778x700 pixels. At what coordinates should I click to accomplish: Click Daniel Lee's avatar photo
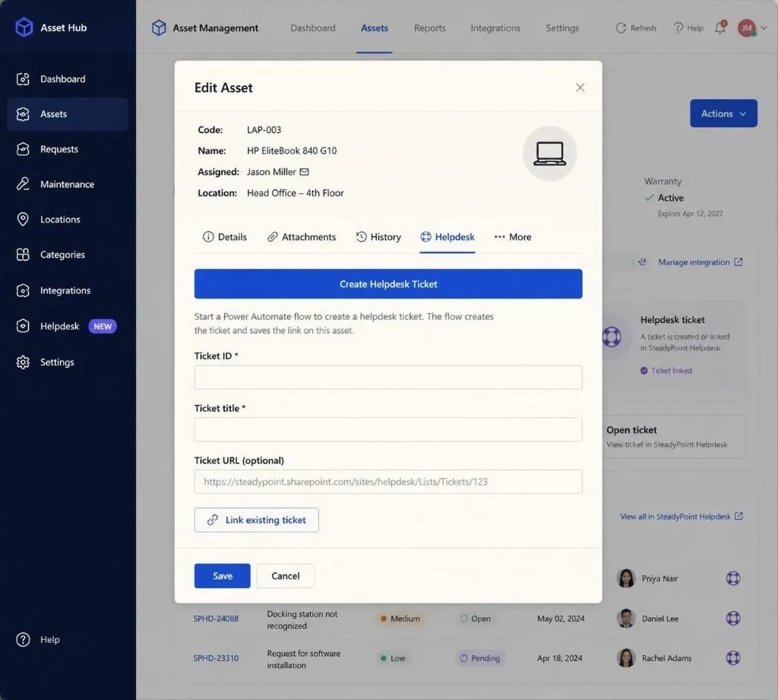(626, 618)
